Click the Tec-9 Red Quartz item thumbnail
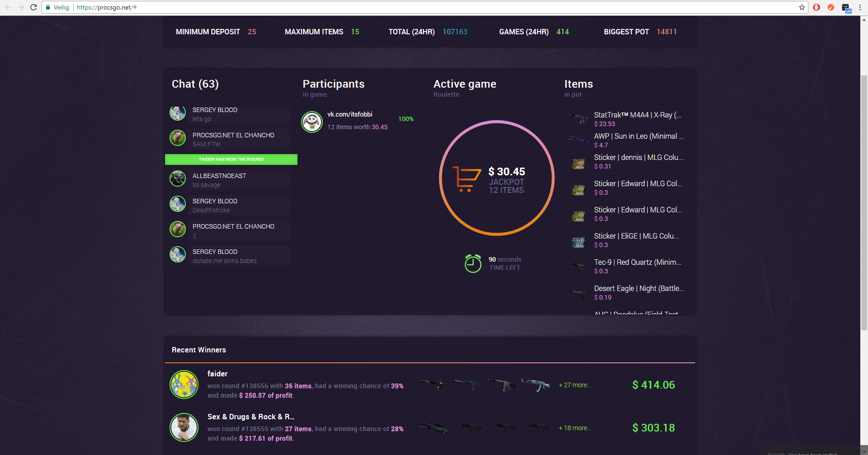Screen dimensions: 868x455 tap(578, 267)
